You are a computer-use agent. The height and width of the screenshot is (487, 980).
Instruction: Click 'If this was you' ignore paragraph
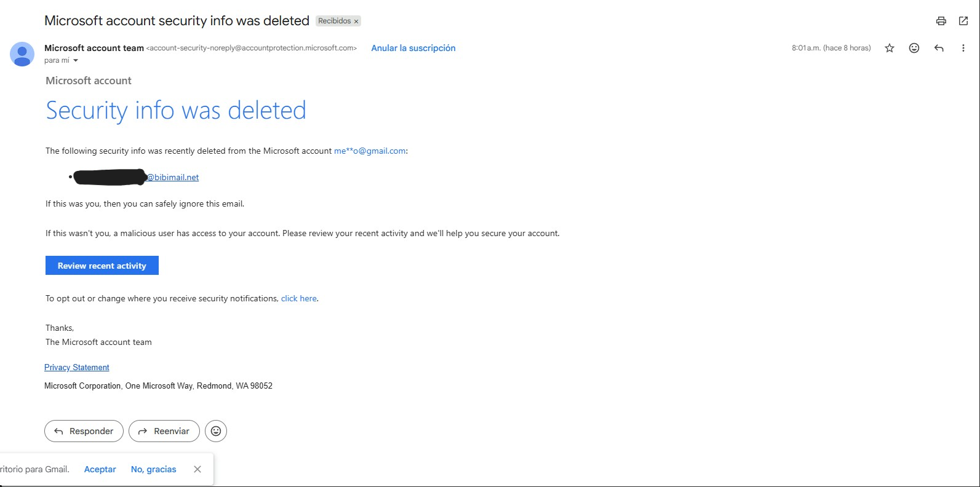(145, 204)
